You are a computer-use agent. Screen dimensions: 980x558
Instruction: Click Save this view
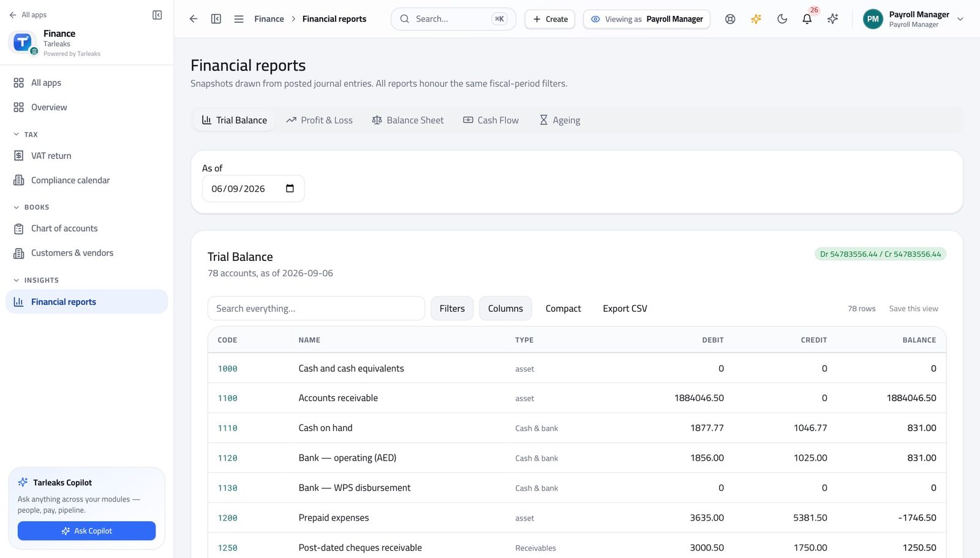coord(913,309)
